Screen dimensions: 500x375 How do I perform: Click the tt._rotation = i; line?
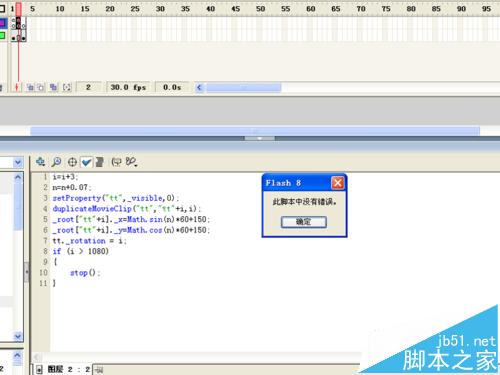[89, 241]
